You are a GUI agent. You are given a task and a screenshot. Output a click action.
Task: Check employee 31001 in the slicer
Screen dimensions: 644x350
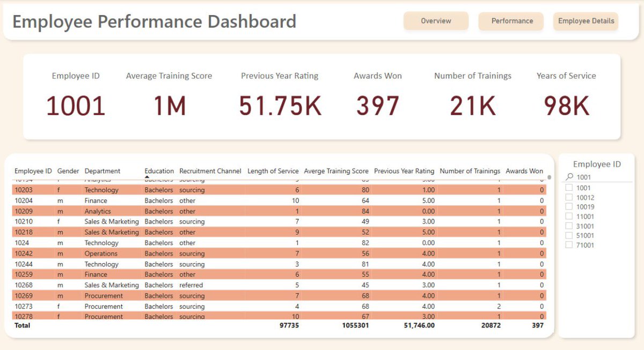tap(568, 226)
